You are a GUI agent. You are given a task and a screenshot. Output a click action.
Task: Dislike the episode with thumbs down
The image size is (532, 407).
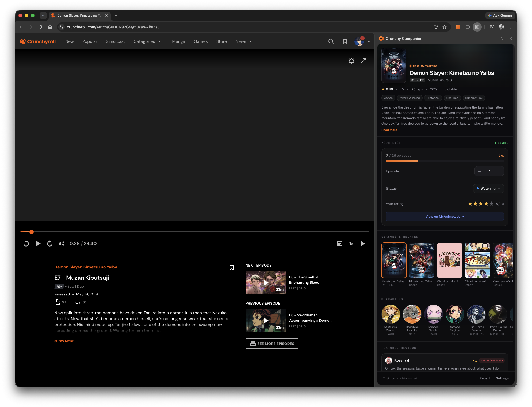click(x=78, y=302)
